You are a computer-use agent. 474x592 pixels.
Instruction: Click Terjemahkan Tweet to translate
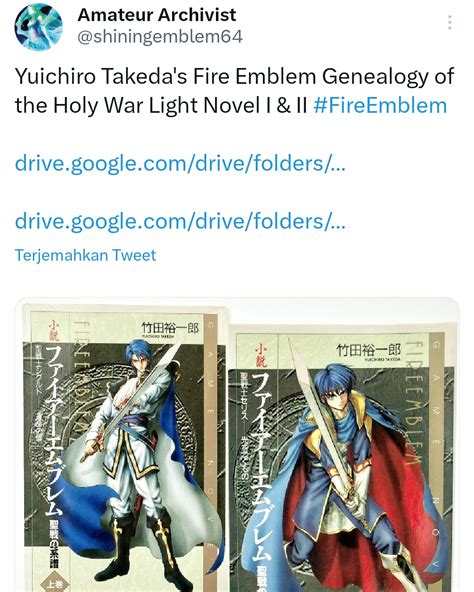coord(85,255)
